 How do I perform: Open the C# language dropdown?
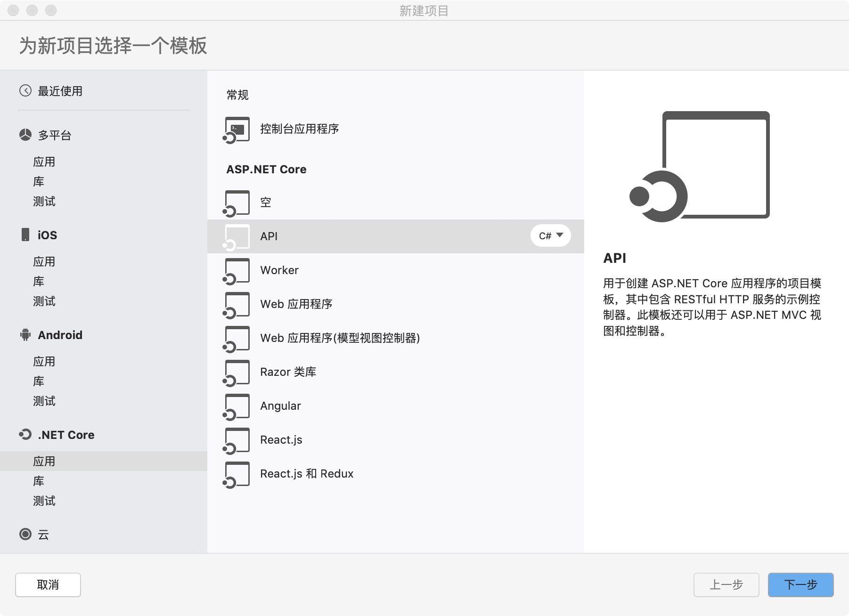click(550, 235)
